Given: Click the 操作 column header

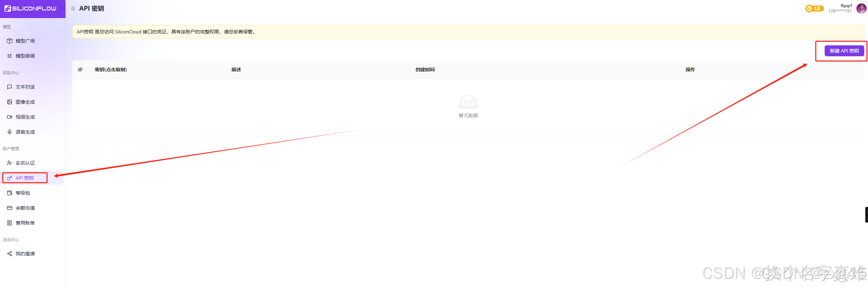Looking at the screenshot, I should 690,70.
